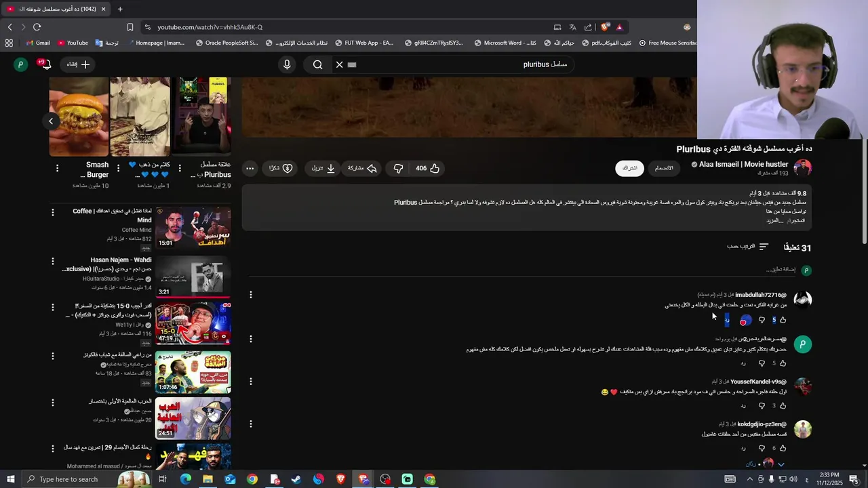Clear the YouTube search text
This screenshot has height=488, width=868.
339,64
